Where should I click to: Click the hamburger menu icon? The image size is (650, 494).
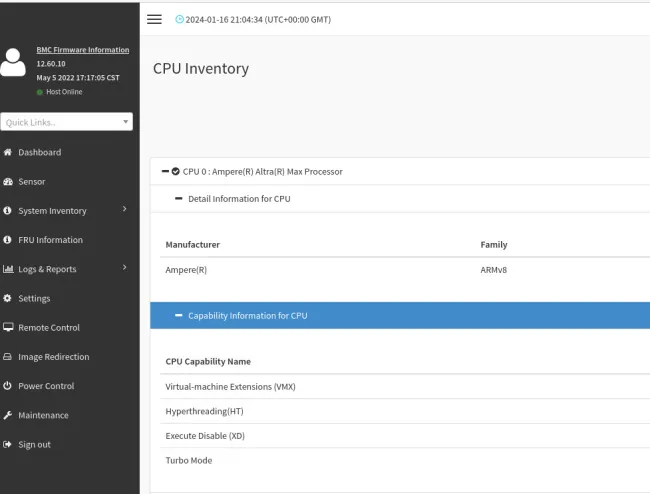coord(154,19)
